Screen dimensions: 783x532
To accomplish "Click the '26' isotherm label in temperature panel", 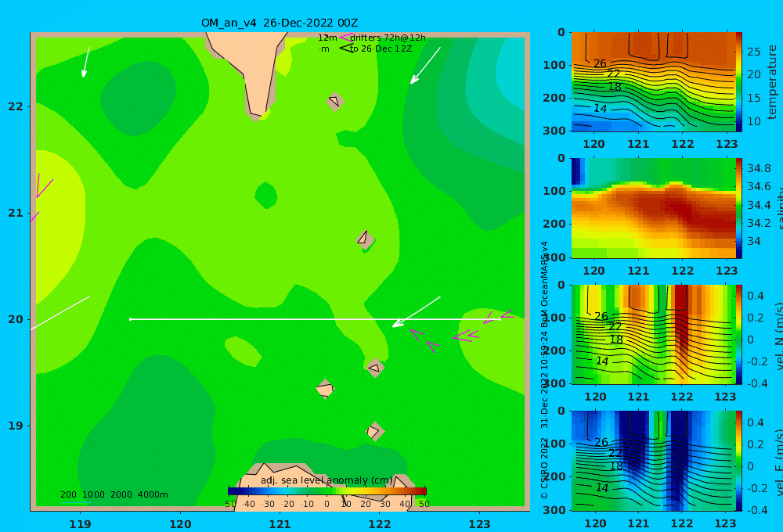I will (601, 63).
